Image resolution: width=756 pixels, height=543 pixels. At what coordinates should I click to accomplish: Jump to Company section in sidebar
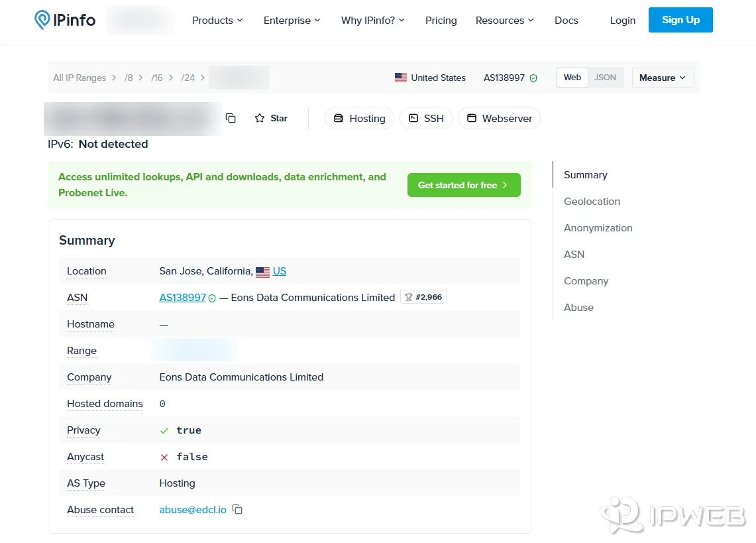pos(586,281)
